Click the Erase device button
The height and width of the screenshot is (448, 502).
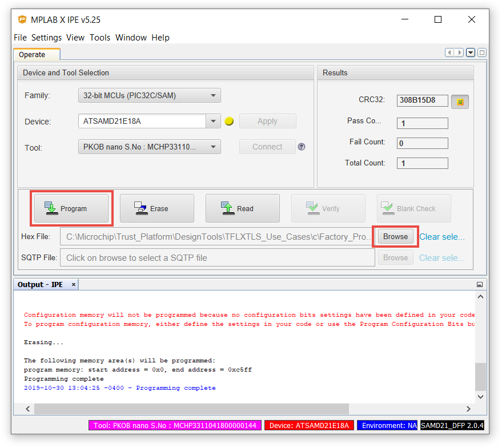(156, 209)
